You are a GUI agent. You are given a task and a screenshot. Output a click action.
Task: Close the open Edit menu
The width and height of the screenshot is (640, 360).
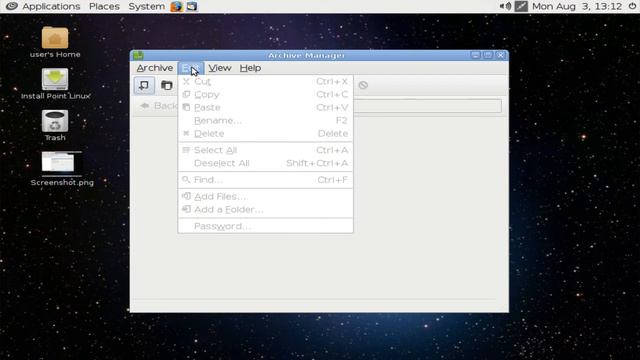[x=191, y=68]
